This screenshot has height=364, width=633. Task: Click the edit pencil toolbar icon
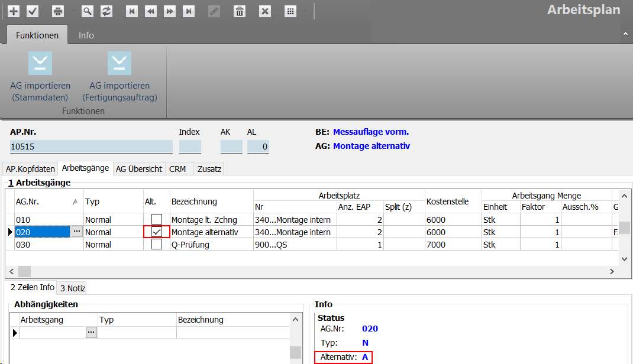point(214,11)
